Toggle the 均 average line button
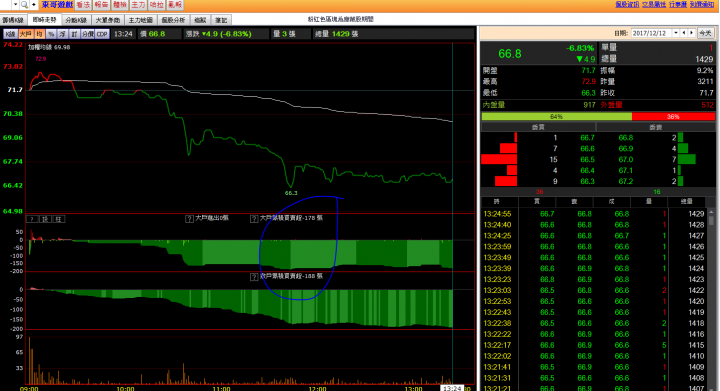This screenshot has height=391, width=720. (39, 34)
